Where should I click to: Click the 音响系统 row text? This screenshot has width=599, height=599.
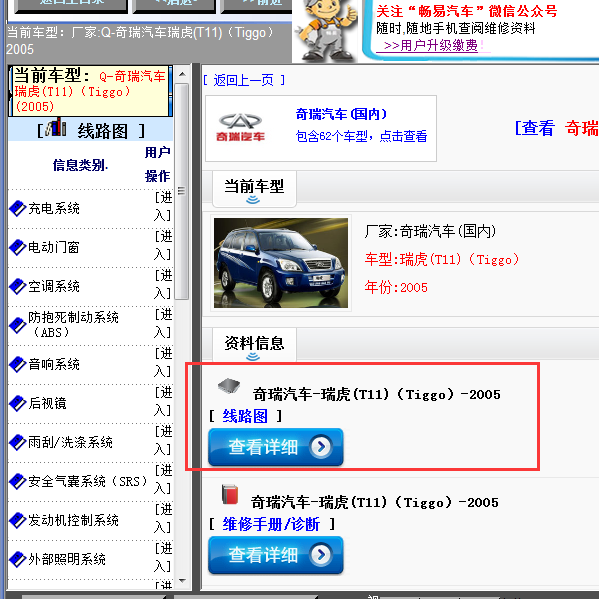(54, 364)
